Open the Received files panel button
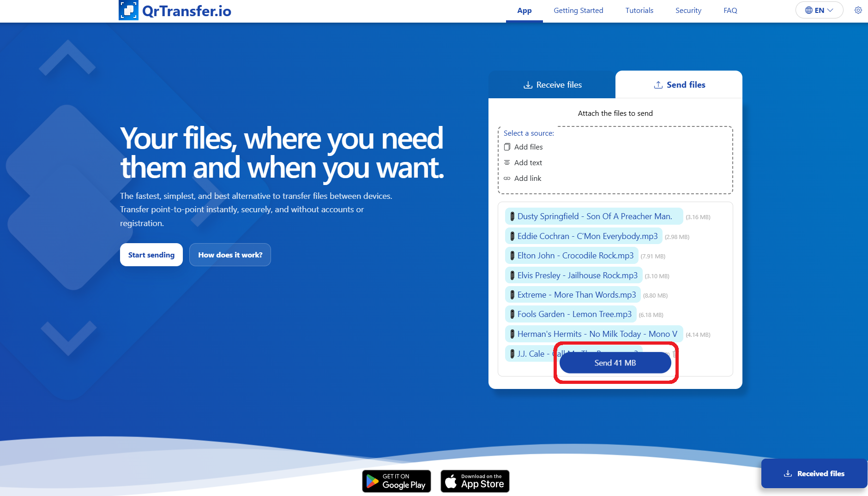868x496 pixels. coord(814,473)
